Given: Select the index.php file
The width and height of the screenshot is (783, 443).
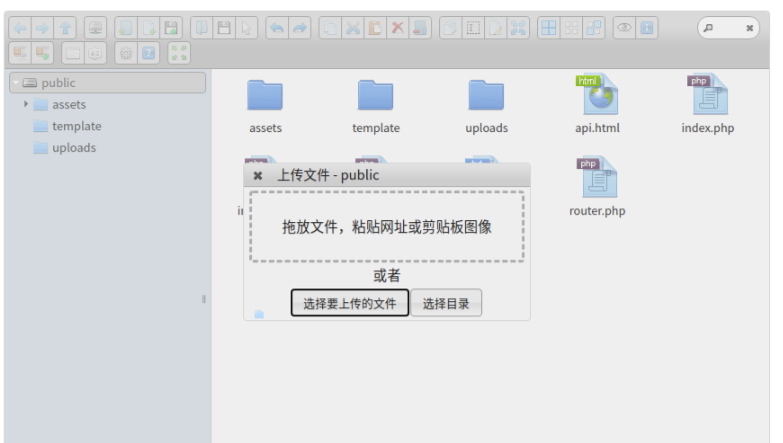Looking at the screenshot, I should (708, 104).
